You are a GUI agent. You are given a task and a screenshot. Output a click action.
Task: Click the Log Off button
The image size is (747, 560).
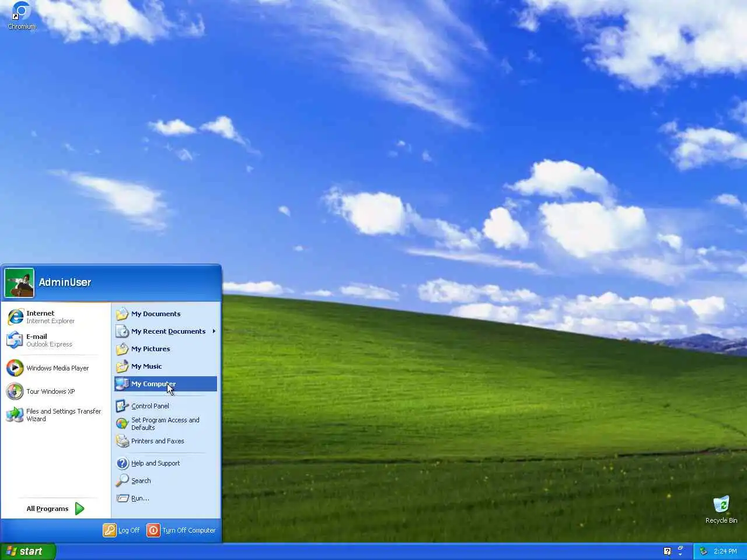pos(122,530)
